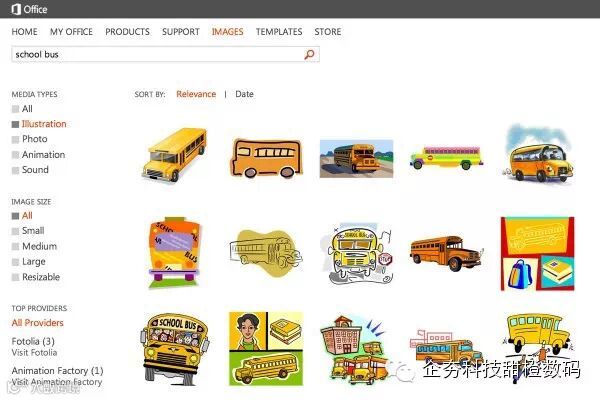Open the school building with buses clipart
This screenshot has width=600, height=400.
point(354,349)
